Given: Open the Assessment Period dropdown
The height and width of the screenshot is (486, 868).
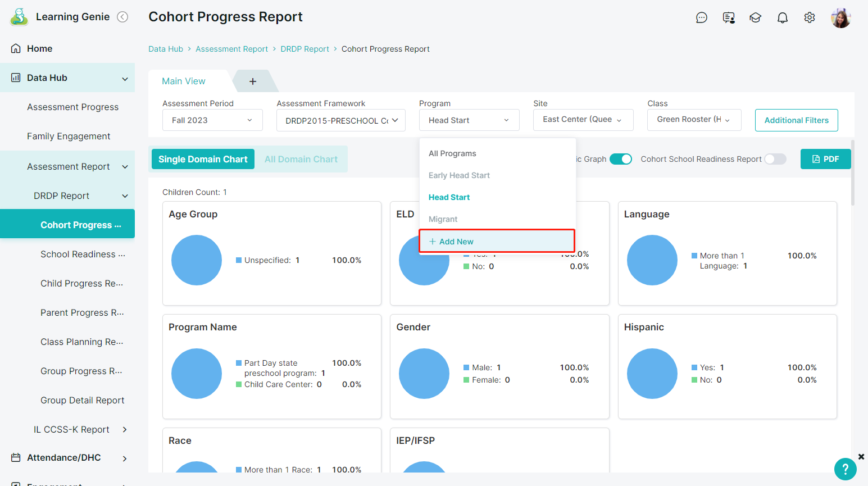Looking at the screenshot, I should 212,120.
